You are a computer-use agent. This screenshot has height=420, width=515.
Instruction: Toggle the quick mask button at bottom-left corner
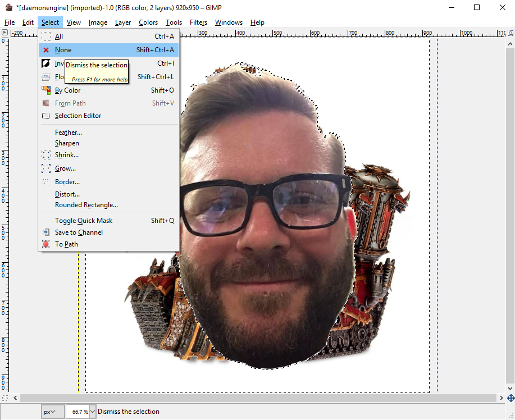click(x=4, y=398)
